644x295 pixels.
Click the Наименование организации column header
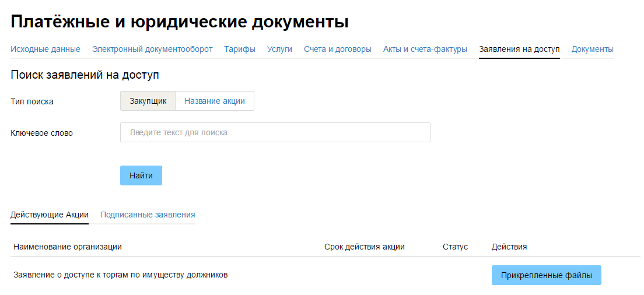pyautogui.click(x=68, y=247)
